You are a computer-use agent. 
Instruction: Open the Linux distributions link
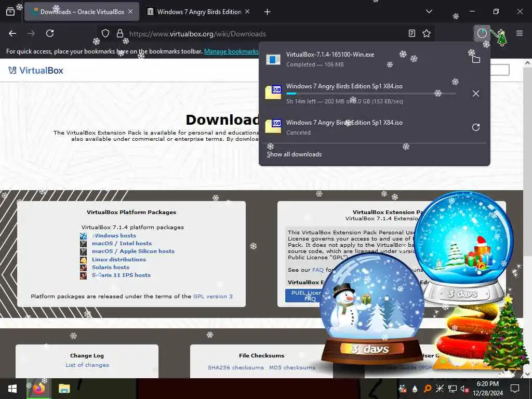click(119, 259)
